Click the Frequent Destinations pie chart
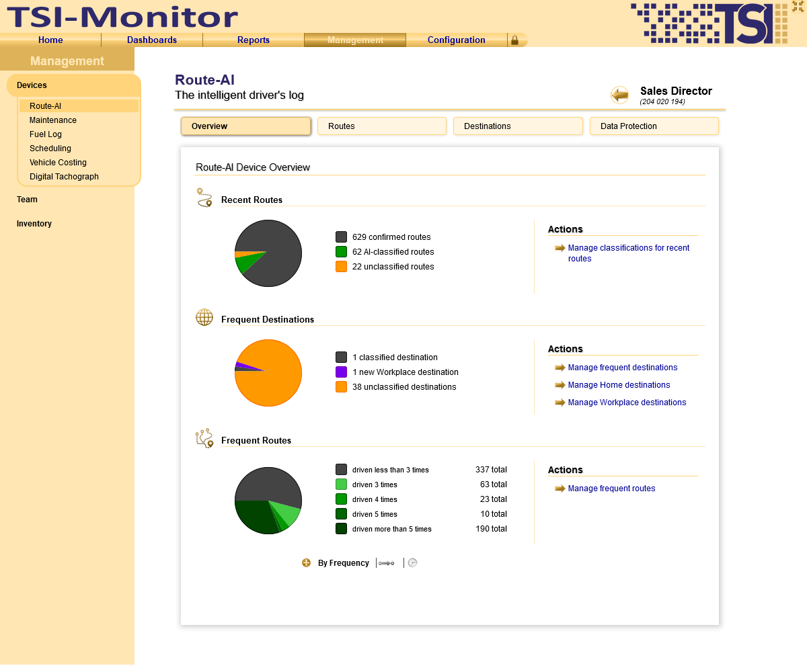The width and height of the screenshot is (807, 672). (x=268, y=373)
